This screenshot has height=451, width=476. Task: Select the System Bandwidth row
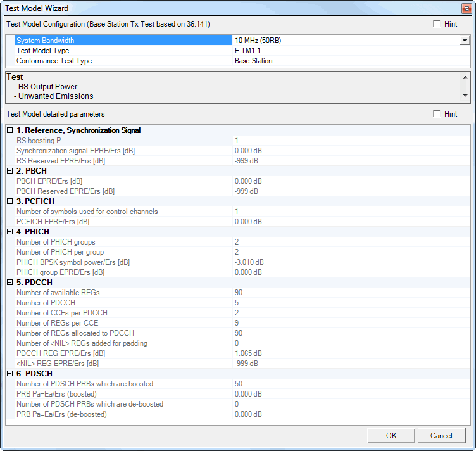click(x=242, y=41)
